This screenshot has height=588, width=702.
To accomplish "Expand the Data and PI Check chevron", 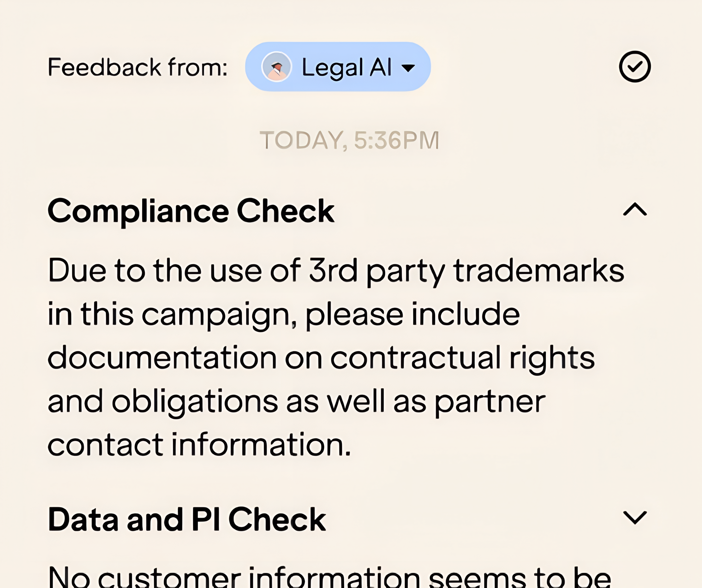I will click(x=635, y=518).
